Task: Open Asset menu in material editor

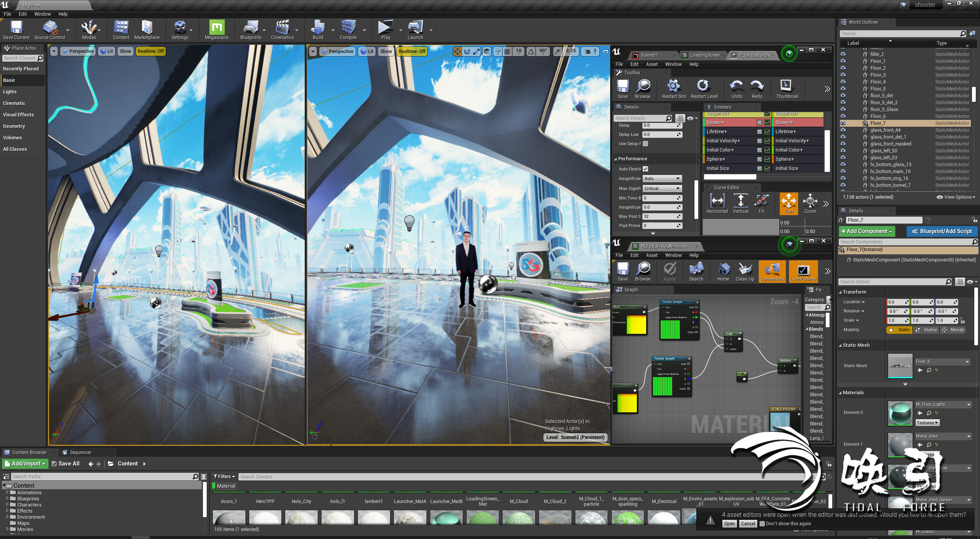Action: [652, 255]
